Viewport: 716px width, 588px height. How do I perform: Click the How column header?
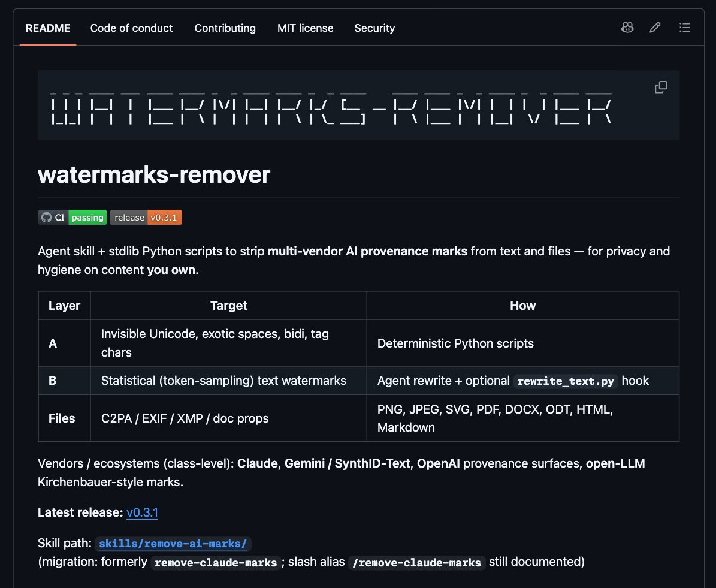(x=523, y=305)
